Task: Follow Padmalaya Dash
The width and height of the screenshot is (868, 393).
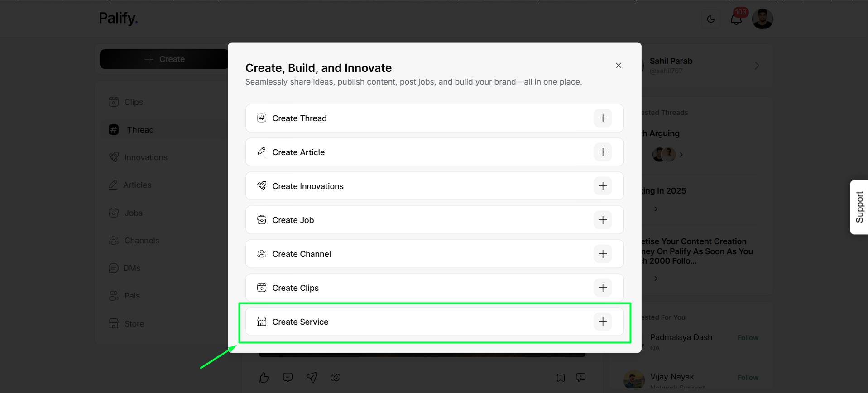Action: (748, 338)
